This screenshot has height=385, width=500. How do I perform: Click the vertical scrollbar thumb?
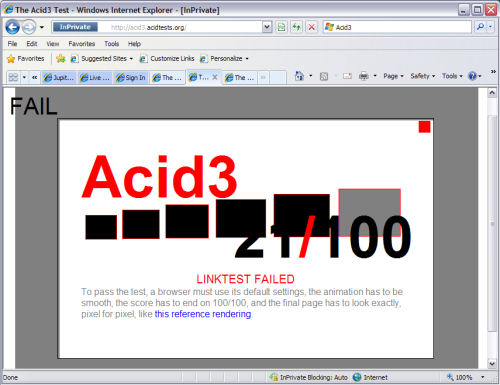pos(492,223)
